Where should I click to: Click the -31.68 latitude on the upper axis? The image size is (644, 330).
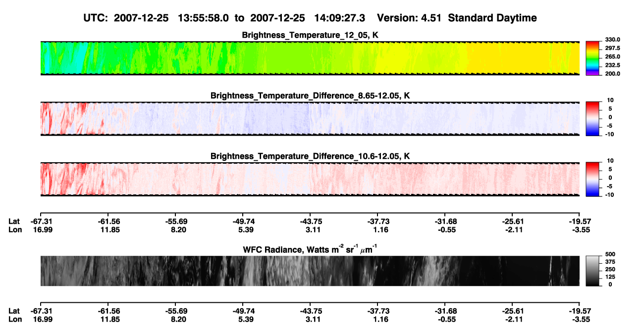(x=445, y=221)
